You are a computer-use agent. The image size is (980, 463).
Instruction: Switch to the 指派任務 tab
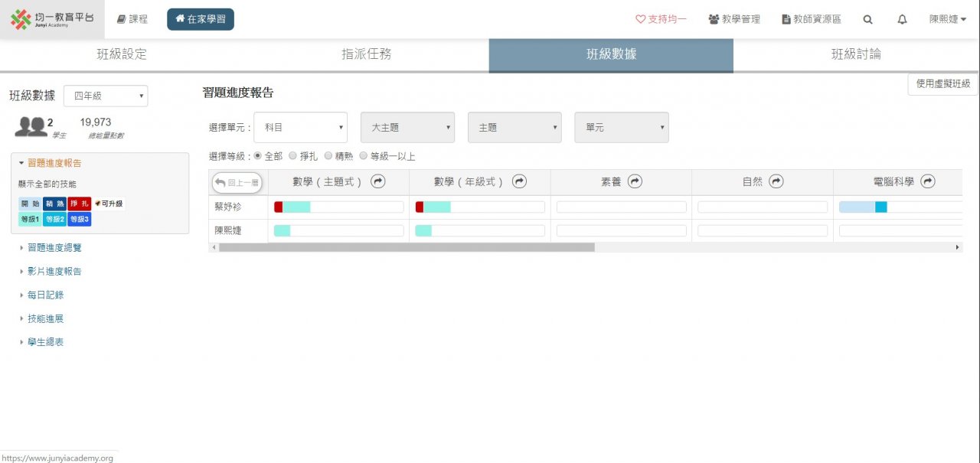point(367,54)
